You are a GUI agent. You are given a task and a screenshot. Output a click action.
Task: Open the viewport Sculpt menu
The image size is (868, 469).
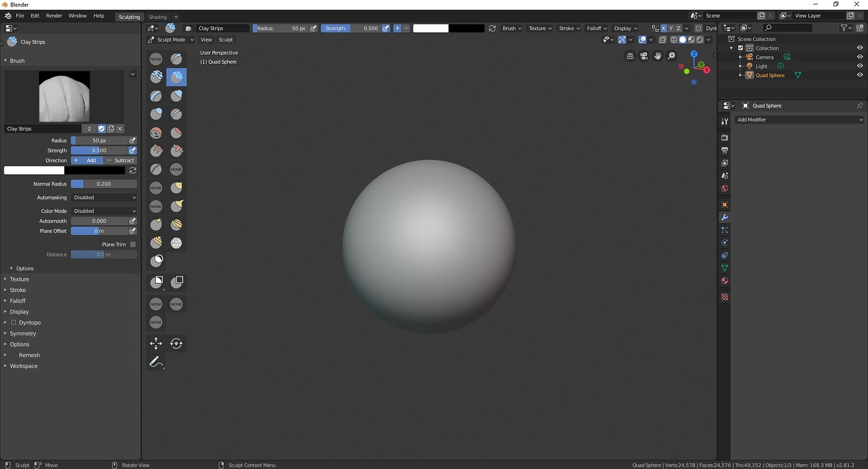tap(226, 40)
